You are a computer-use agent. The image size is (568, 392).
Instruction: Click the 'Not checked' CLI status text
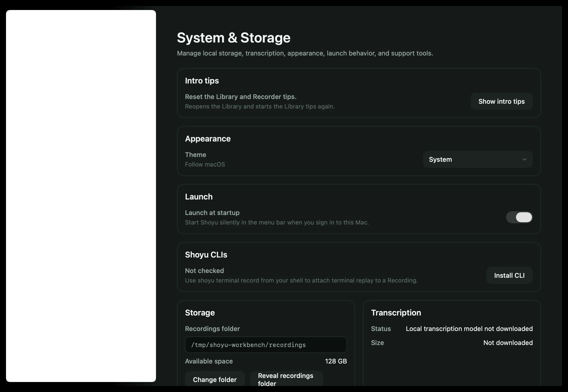(204, 270)
